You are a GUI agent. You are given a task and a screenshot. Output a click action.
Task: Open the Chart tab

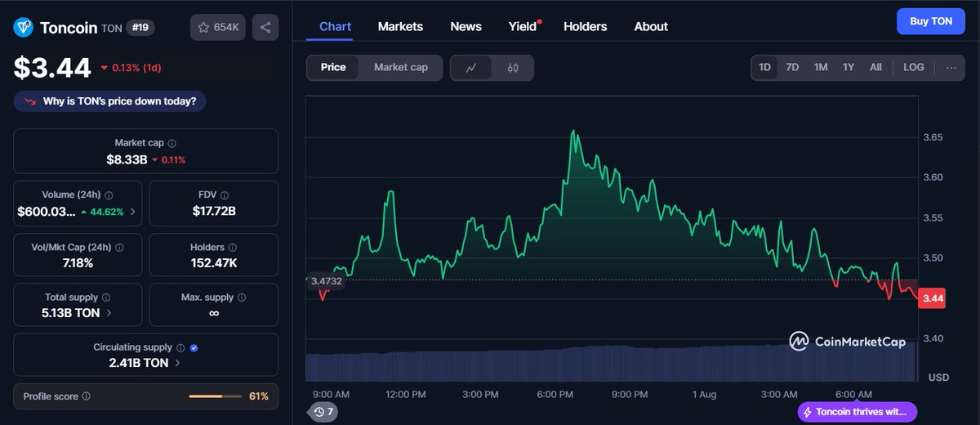[335, 26]
